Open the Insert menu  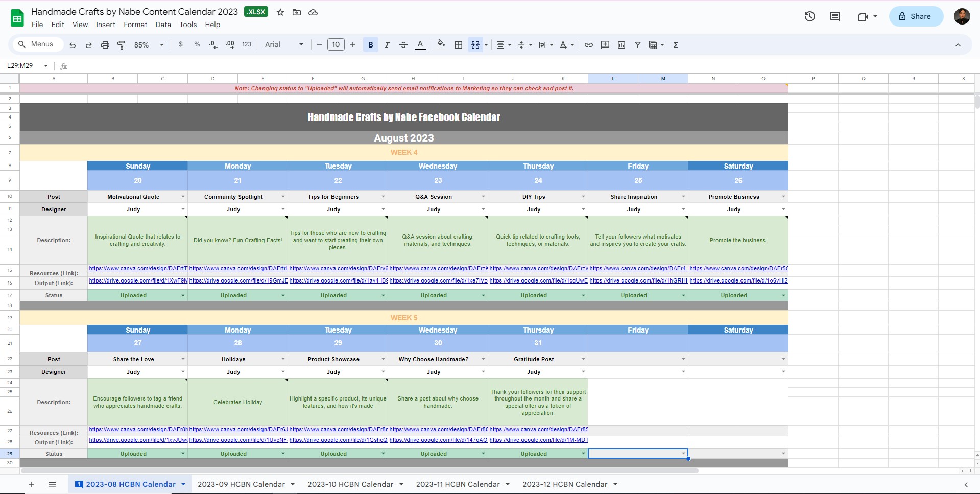point(106,25)
